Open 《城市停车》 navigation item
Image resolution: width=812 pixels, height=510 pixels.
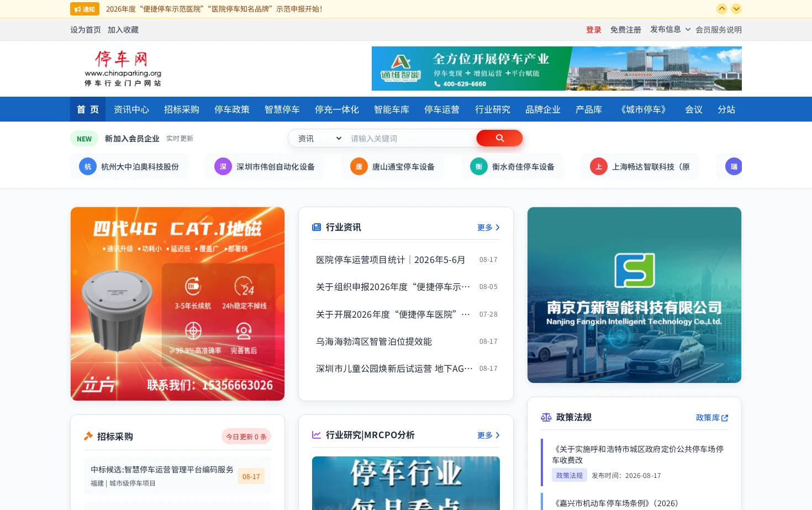pyautogui.click(x=644, y=109)
